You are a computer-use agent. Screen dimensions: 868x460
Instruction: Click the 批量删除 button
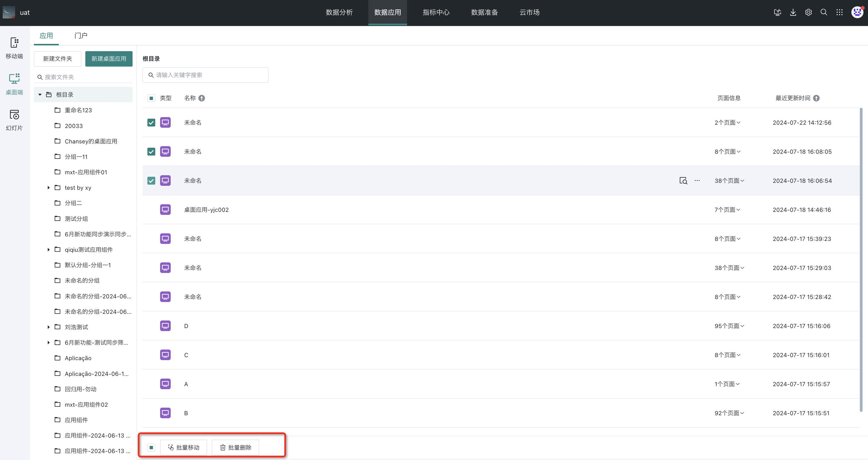[235, 447]
